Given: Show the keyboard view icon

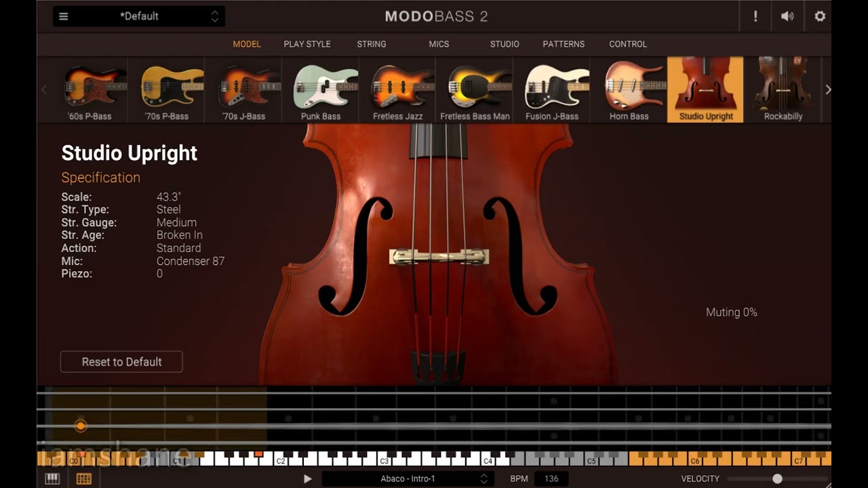Looking at the screenshot, I should click(x=52, y=479).
